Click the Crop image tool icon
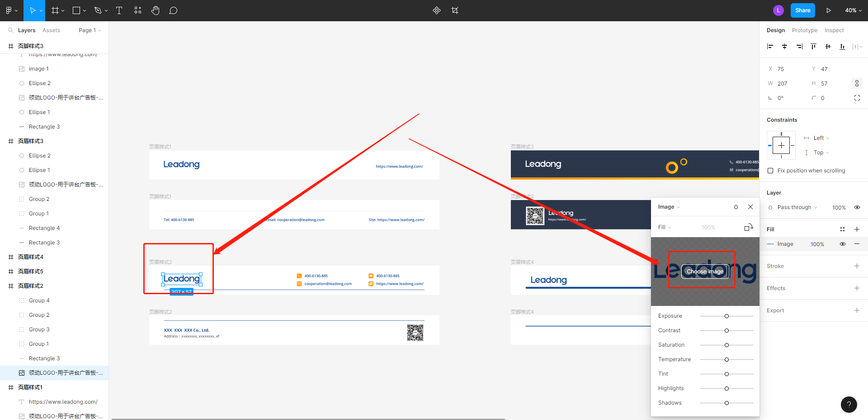868x420 pixels. click(455, 10)
